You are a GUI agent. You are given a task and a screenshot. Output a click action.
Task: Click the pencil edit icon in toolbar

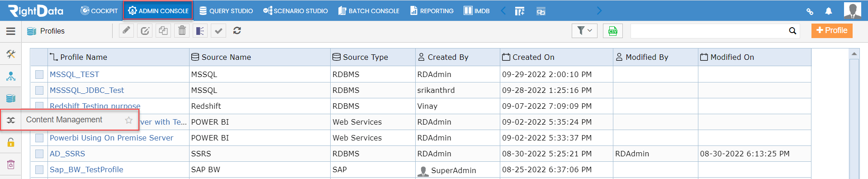pos(126,31)
